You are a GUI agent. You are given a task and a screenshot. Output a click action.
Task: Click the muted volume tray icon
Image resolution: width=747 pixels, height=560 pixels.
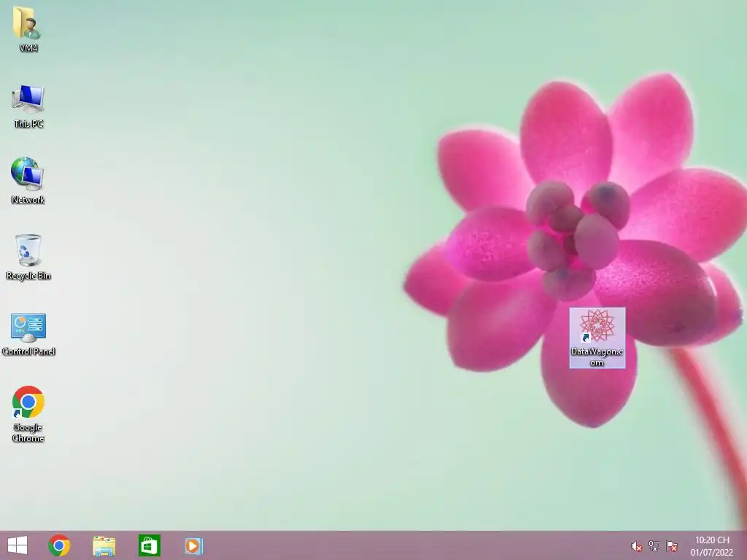click(636, 546)
